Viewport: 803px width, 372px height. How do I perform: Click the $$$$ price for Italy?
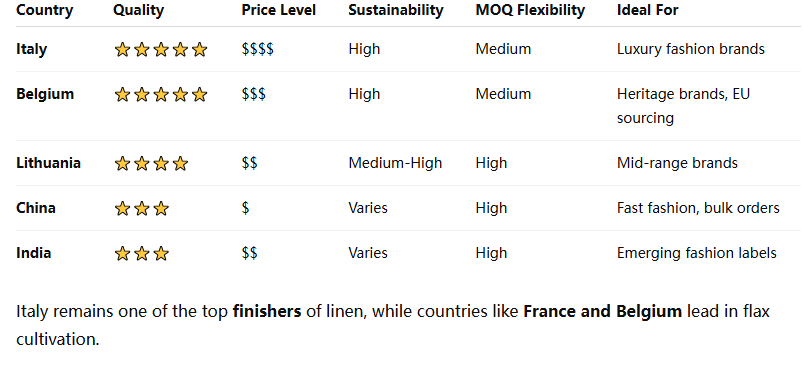258,49
